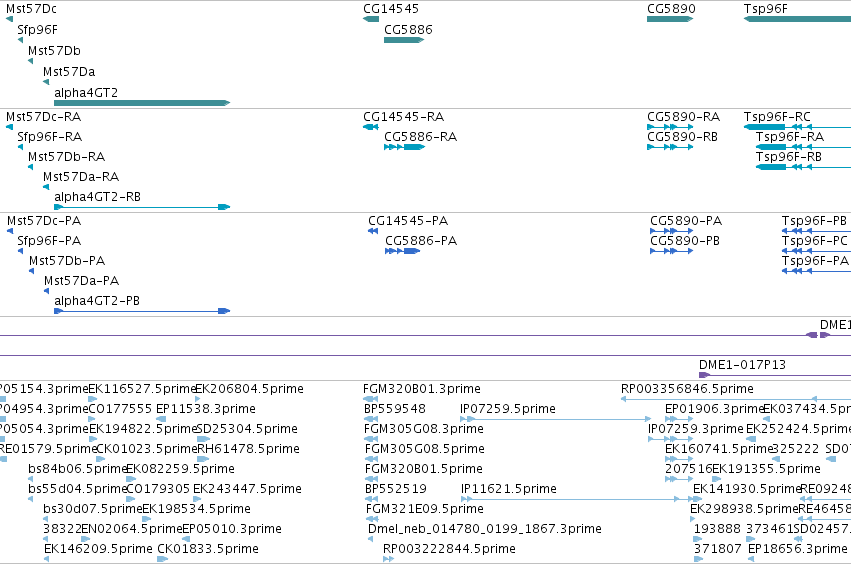Image resolution: width=851 pixels, height=564 pixels.
Task: Select the CG14545-RA transcript label
Action: (403, 117)
